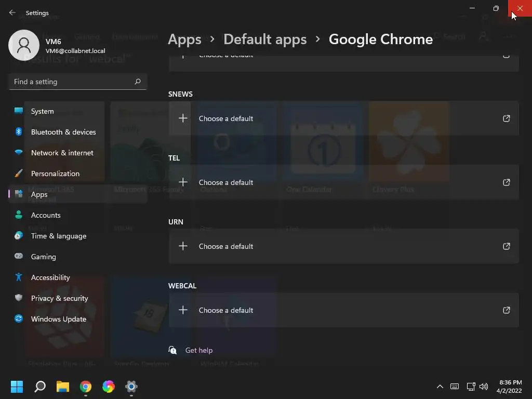Choose a default for WEBCAL
This screenshot has height=399, width=532.
click(x=344, y=310)
